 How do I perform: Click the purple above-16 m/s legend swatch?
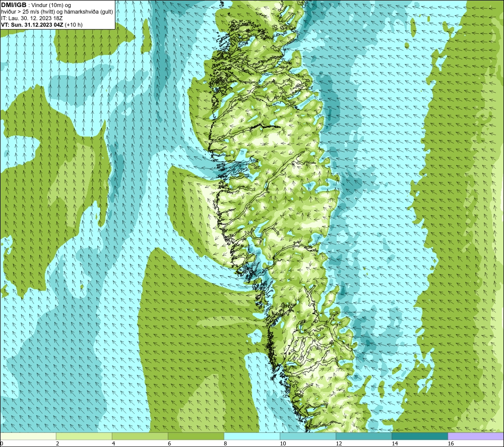[476, 436]
